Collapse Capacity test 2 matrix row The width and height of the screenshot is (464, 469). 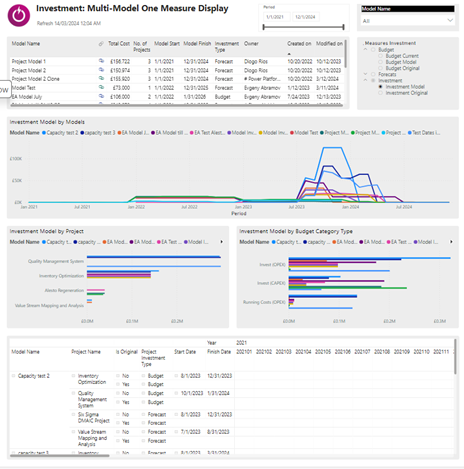tap(14, 376)
